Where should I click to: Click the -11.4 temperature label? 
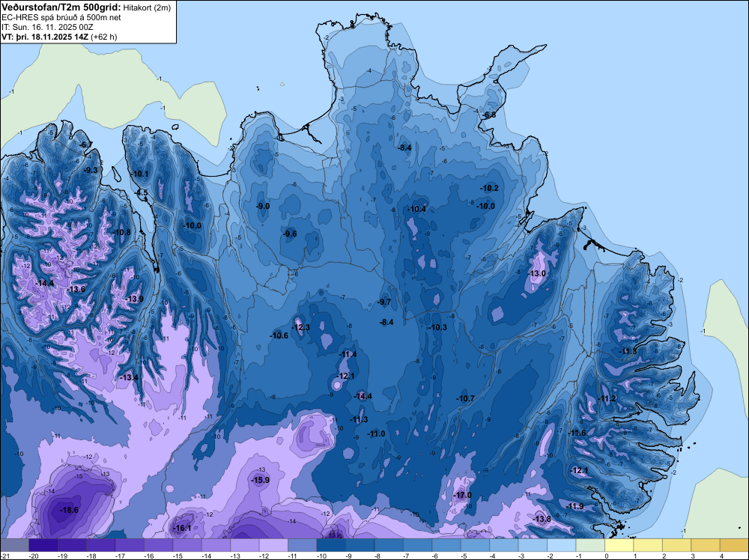[x=348, y=354]
